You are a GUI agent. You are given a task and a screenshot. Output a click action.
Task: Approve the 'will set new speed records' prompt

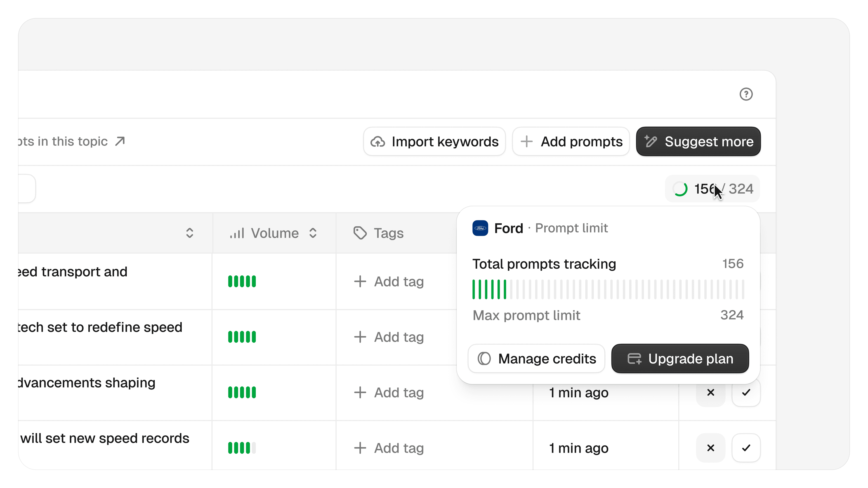pos(746,448)
